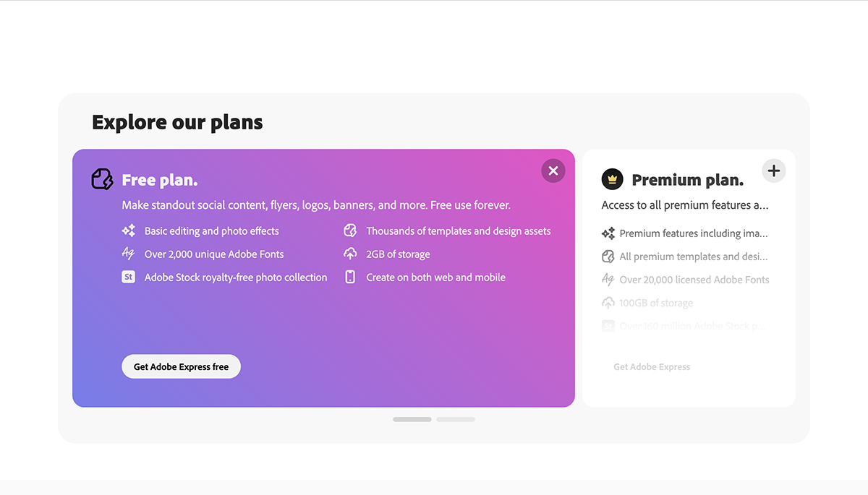Click the Get Adobe Express link on Premium plan
This screenshot has width=868, height=495.
651,366
